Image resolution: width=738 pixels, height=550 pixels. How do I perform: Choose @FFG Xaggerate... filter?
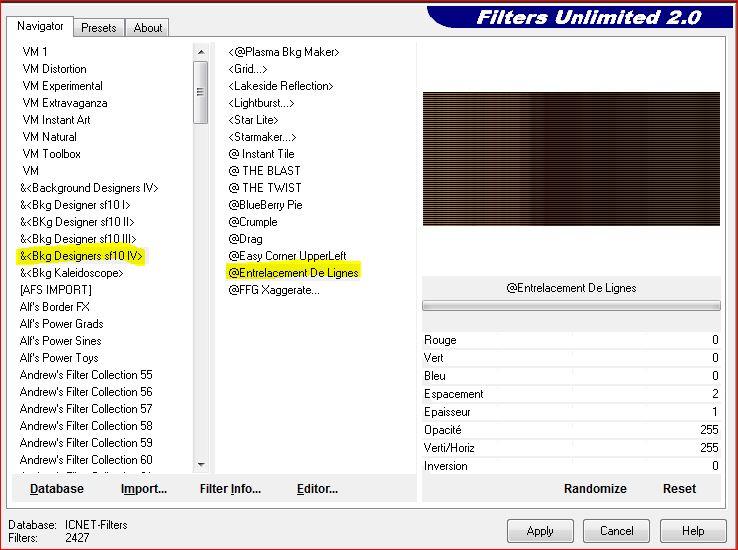(x=274, y=290)
